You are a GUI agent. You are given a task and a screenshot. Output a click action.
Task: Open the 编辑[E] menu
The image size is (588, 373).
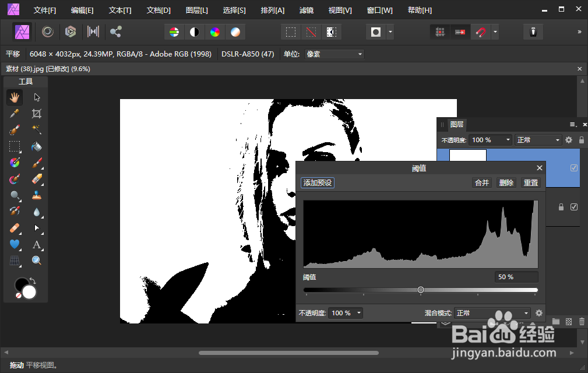click(83, 10)
